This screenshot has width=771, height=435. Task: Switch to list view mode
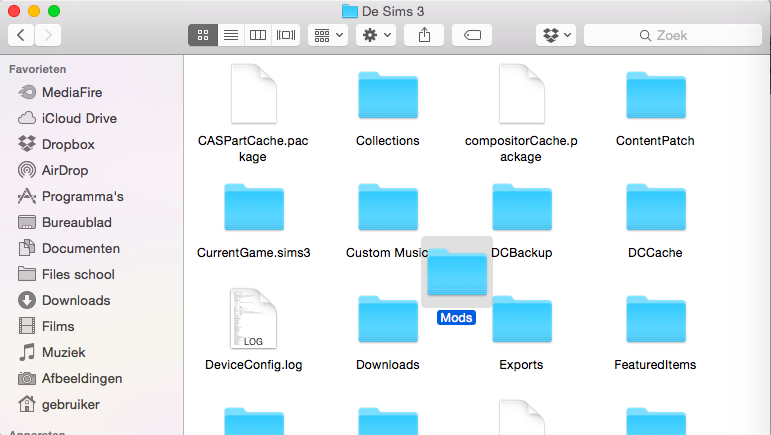[231, 35]
